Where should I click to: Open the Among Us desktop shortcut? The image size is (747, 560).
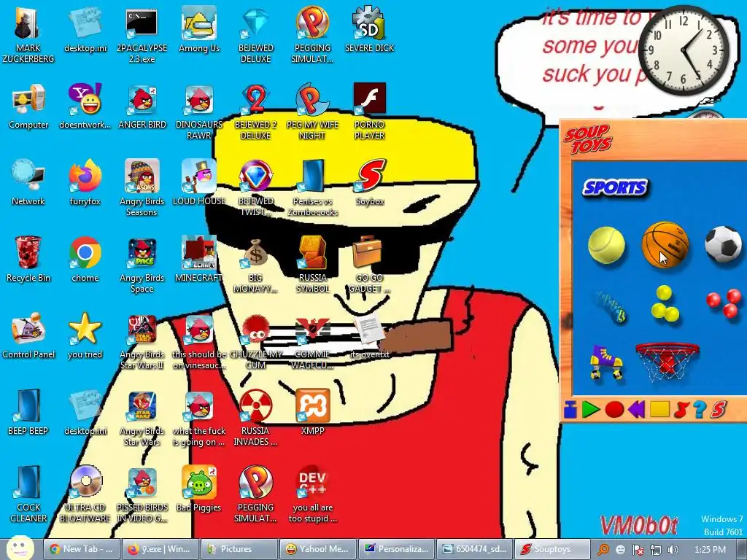tap(199, 30)
